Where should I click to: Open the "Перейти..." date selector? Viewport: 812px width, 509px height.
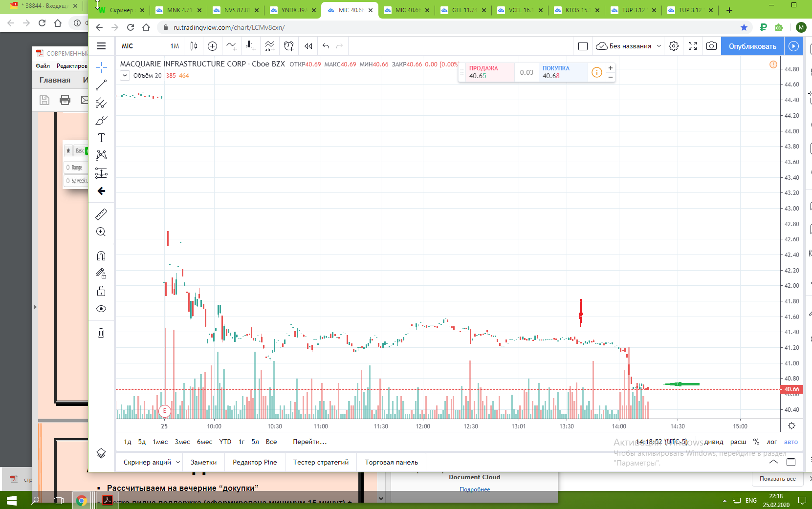coord(310,442)
